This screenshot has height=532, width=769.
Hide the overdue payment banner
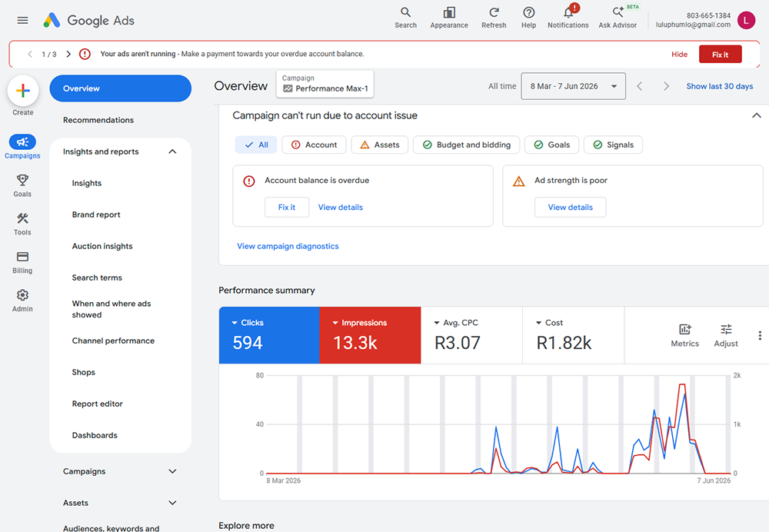point(679,55)
